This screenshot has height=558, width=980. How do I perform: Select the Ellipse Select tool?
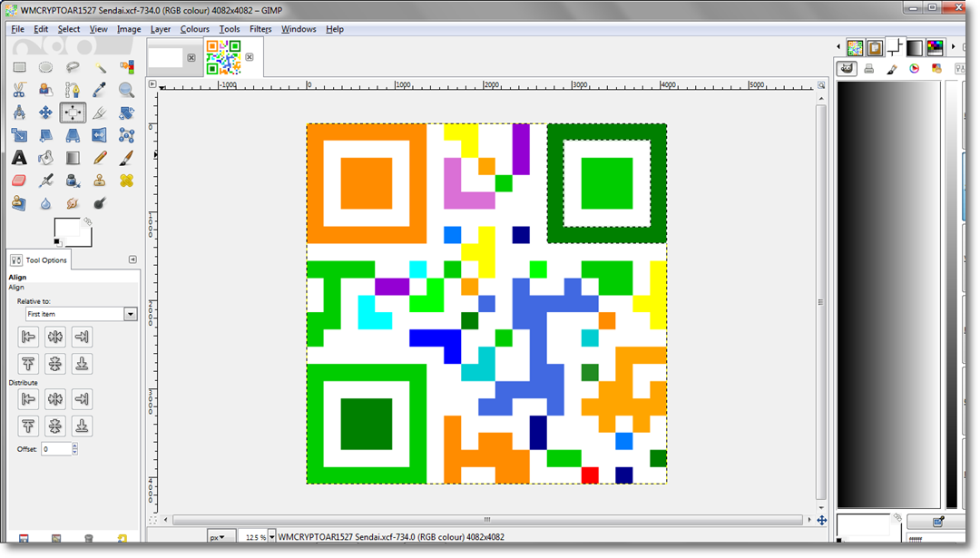tap(45, 67)
